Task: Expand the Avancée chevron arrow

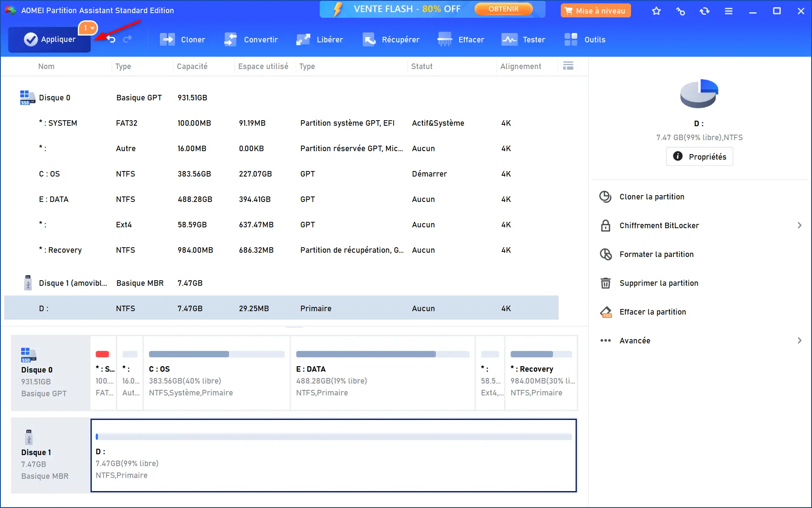Action: point(799,340)
